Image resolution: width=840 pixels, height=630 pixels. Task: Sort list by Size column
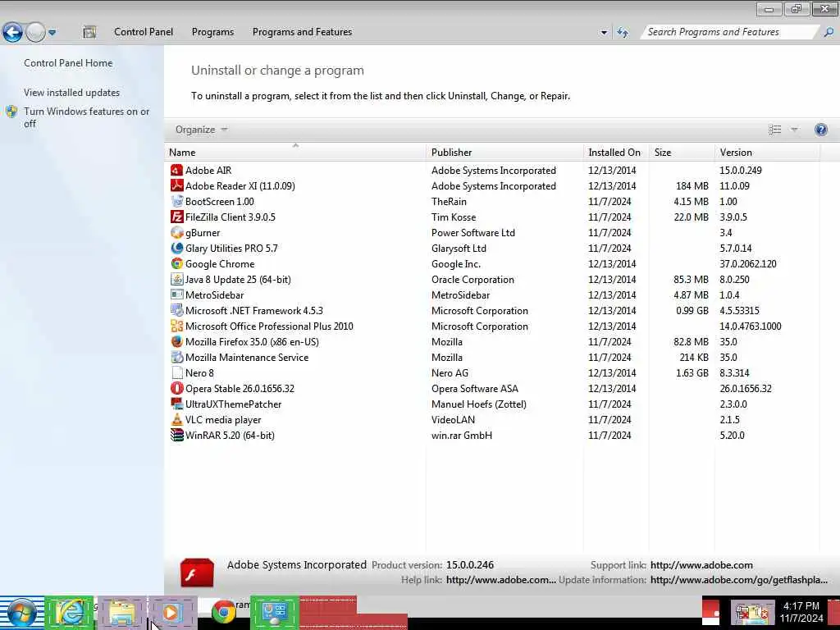coord(682,152)
